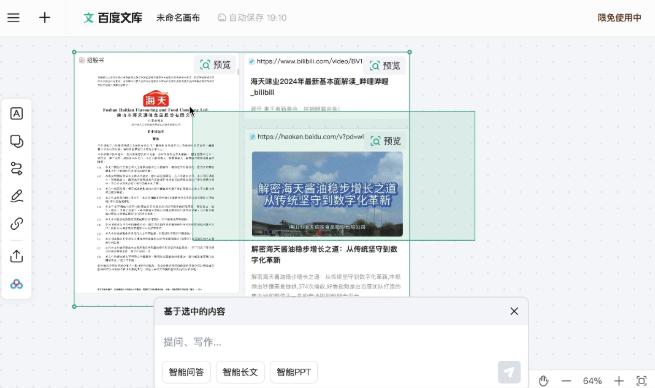Preview the haokan.baidu.com video card

(386, 141)
